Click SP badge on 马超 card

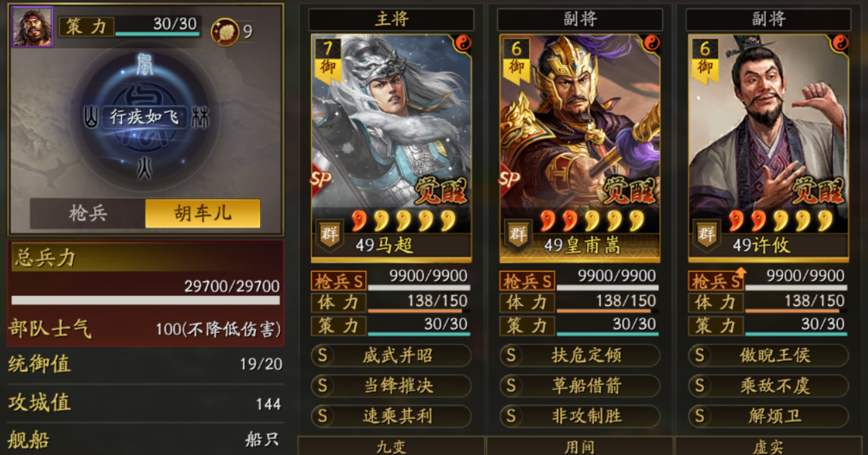[x=321, y=181]
